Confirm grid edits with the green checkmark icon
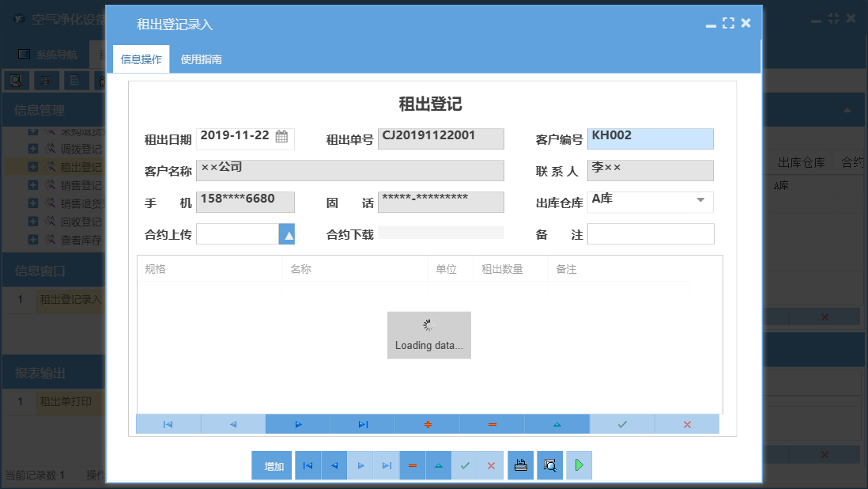 [622, 424]
